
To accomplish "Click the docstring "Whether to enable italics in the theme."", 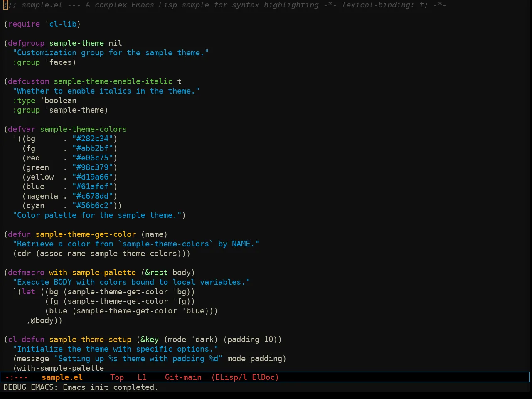I will pos(106,91).
